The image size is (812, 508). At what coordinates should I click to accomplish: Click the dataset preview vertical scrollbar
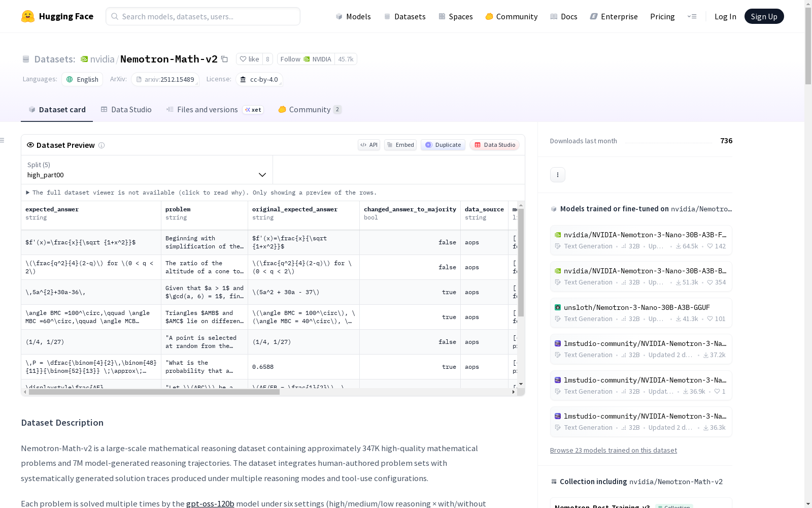point(521,263)
